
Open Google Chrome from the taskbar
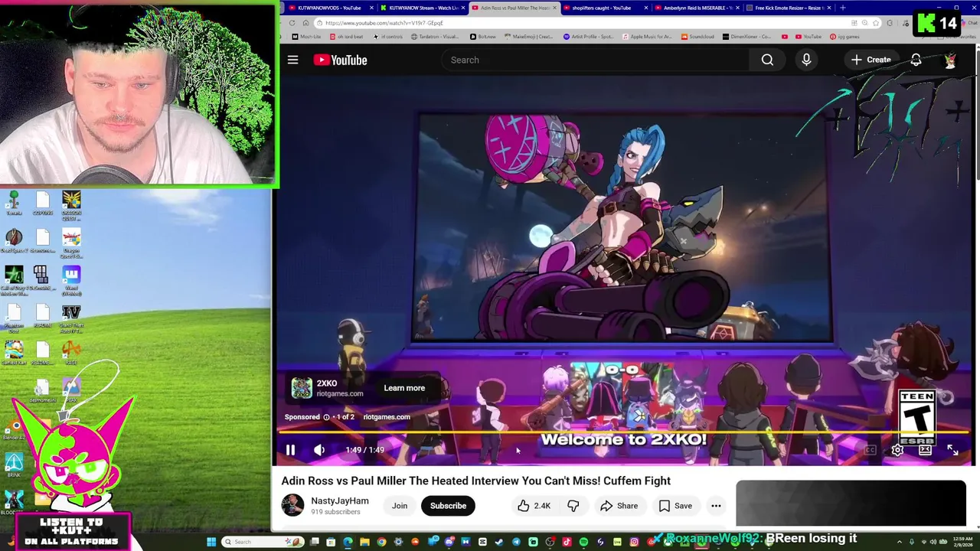pos(381,542)
